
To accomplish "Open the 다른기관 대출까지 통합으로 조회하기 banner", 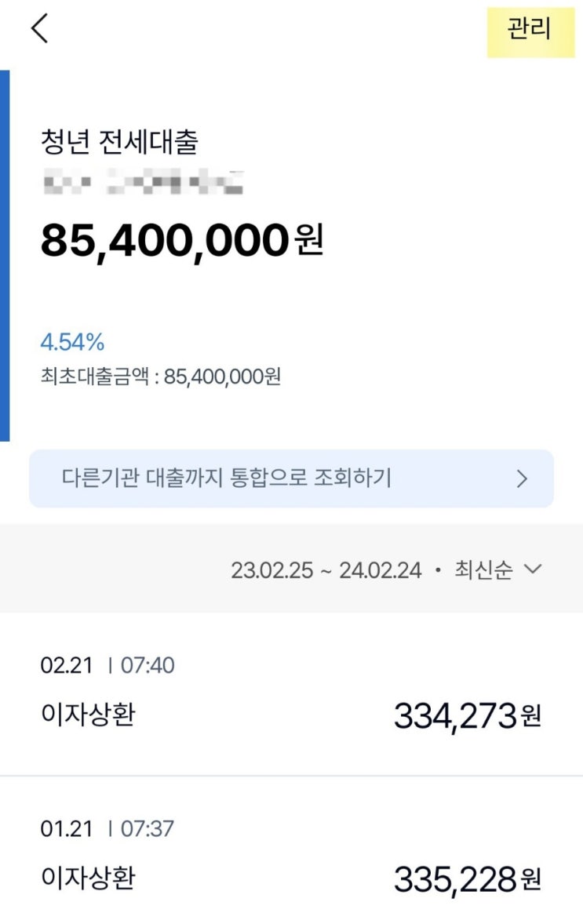I will coord(290,478).
